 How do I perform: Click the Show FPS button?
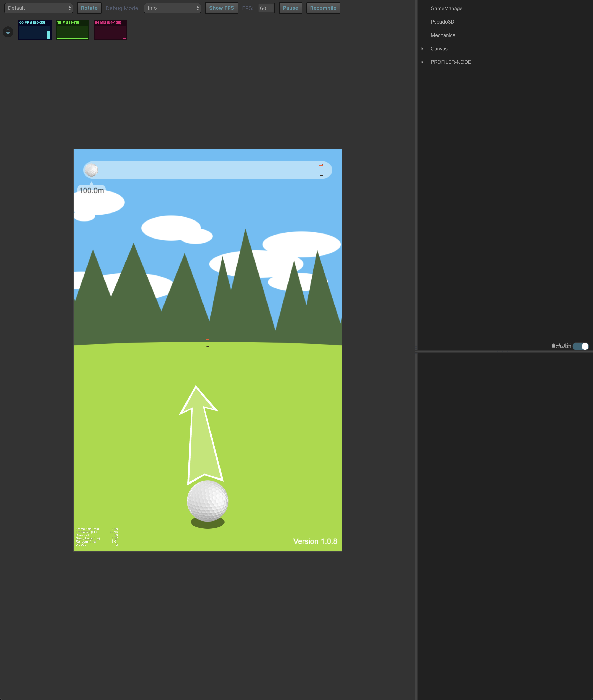pos(221,8)
